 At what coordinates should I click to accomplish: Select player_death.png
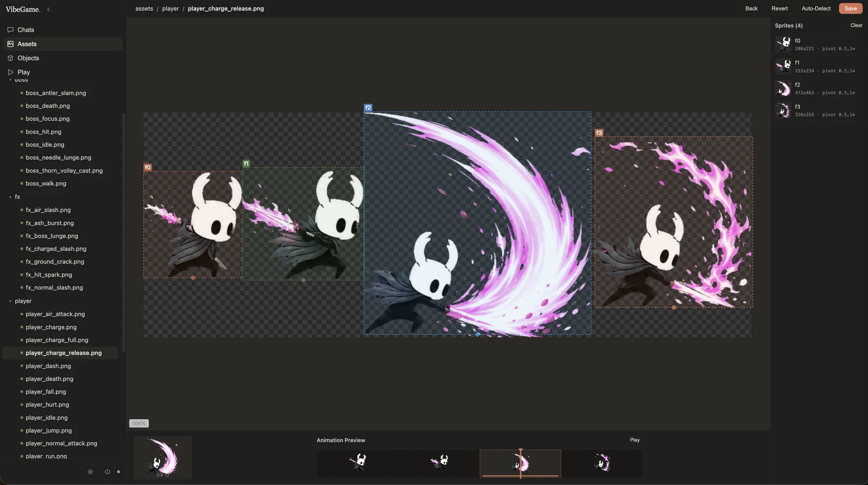50,379
